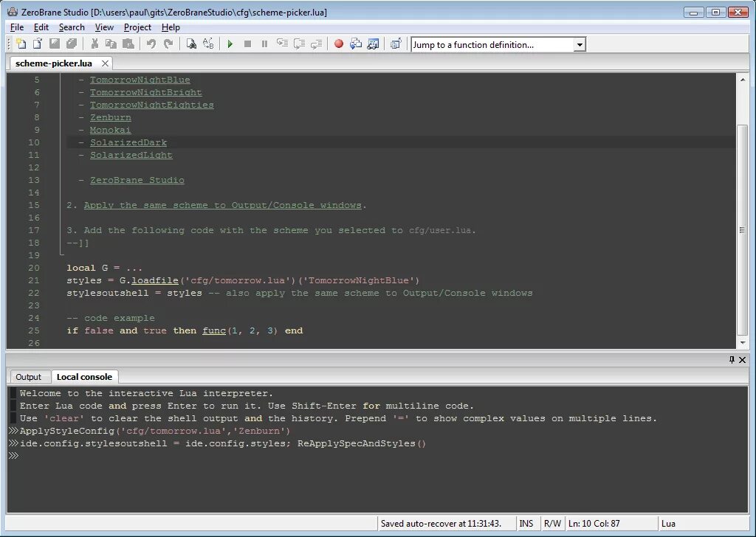Click line number 20 in the margin
Image resolution: width=756 pixels, height=537 pixels.
34,268
